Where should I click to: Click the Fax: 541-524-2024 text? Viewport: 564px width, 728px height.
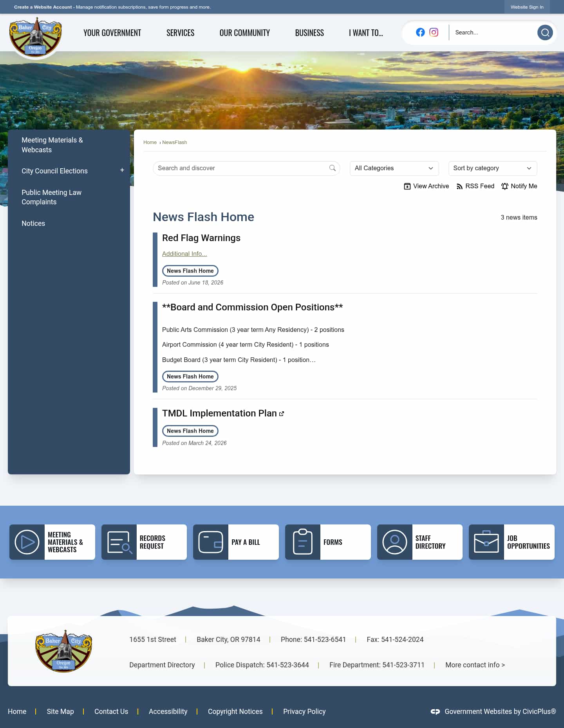click(x=395, y=640)
